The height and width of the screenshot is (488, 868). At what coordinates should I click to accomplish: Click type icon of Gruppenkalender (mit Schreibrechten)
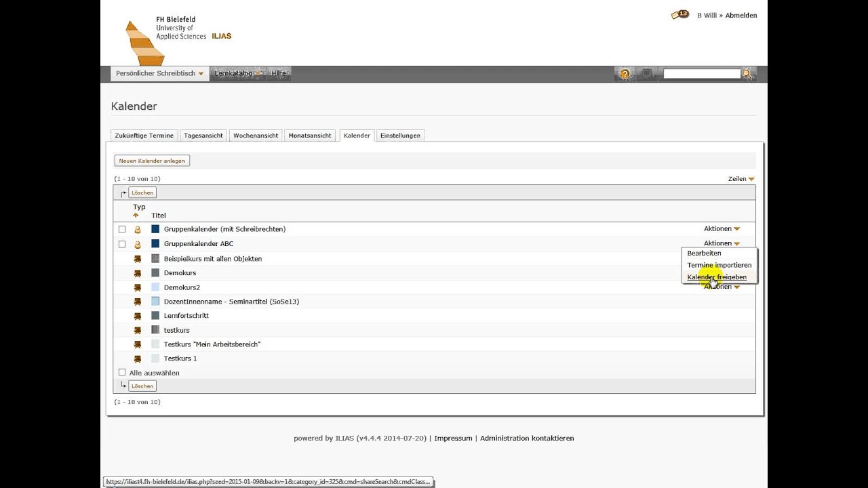(138, 230)
